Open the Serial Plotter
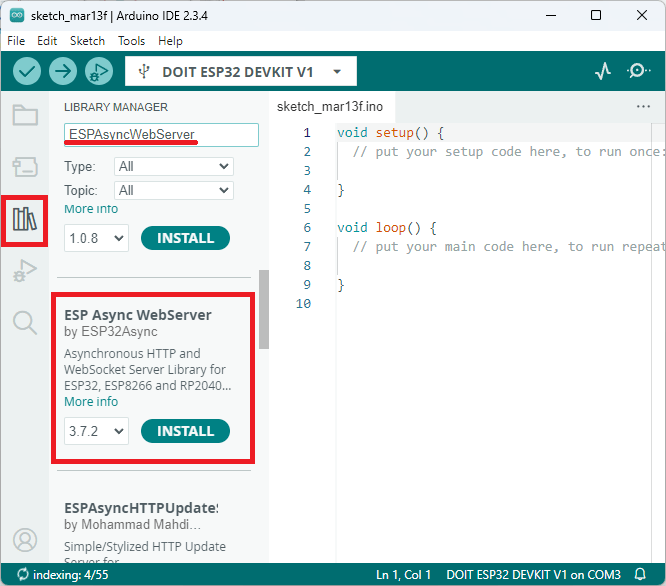Viewport: 666px width, 586px height. pos(602,71)
